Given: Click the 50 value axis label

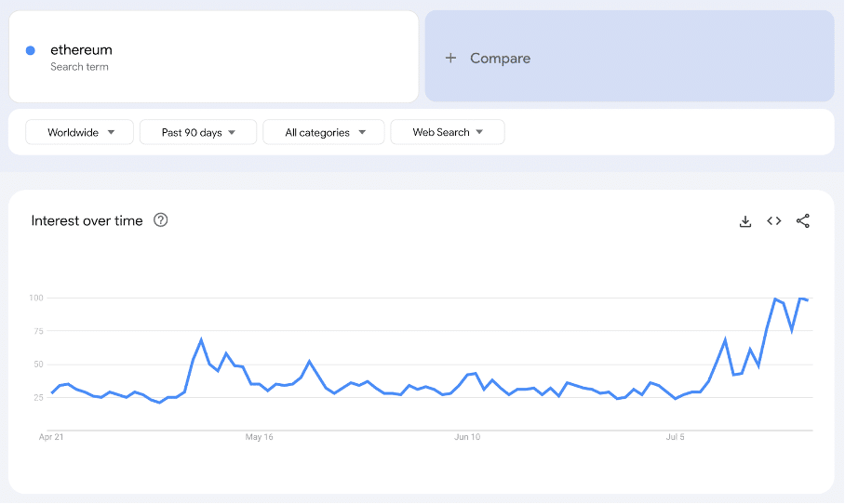Looking at the screenshot, I should click(39, 365).
